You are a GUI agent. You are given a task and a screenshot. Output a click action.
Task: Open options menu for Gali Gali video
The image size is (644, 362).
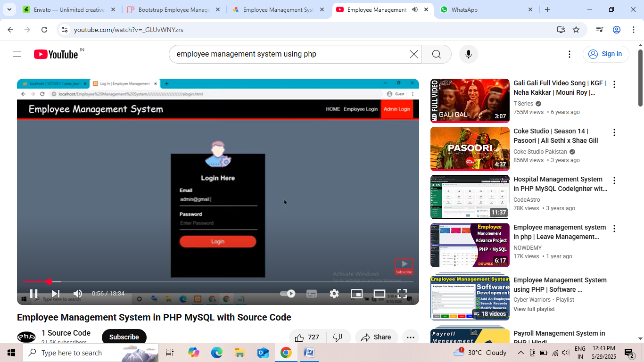click(x=614, y=84)
